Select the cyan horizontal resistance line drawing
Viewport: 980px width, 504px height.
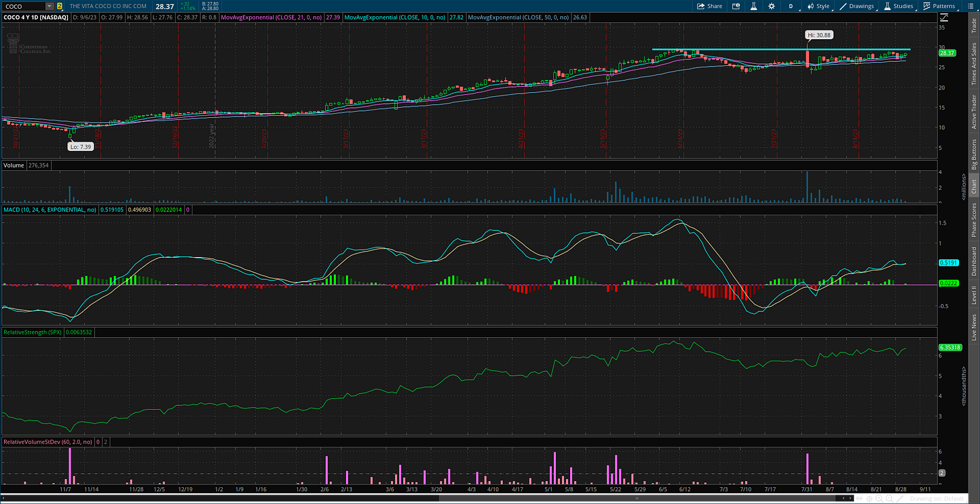781,50
